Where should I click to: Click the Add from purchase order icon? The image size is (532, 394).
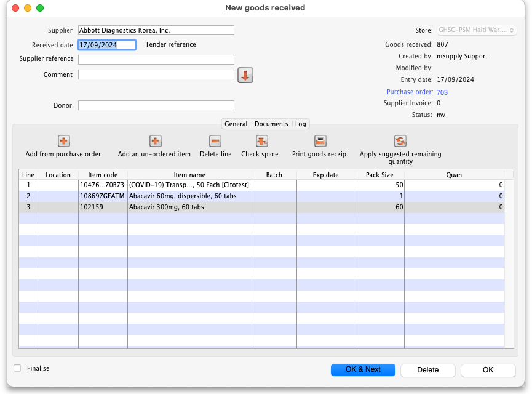point(63,141)
